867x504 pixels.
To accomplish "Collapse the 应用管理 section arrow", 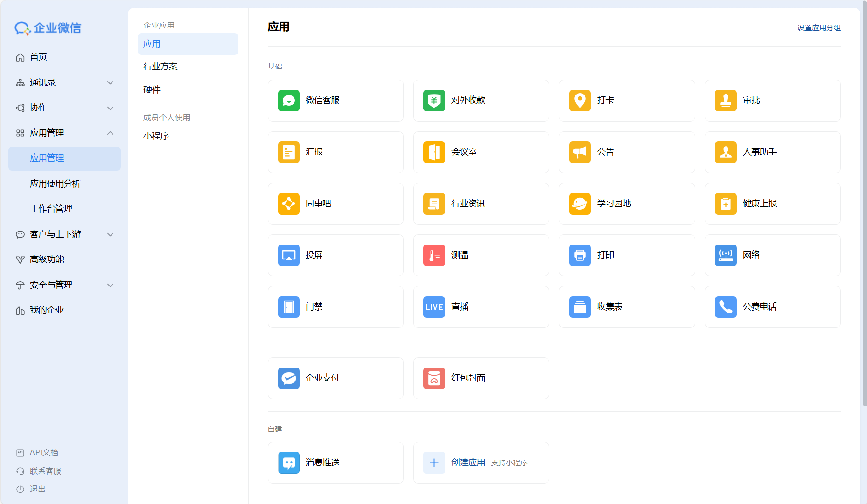I will click(x=111, y=133).
